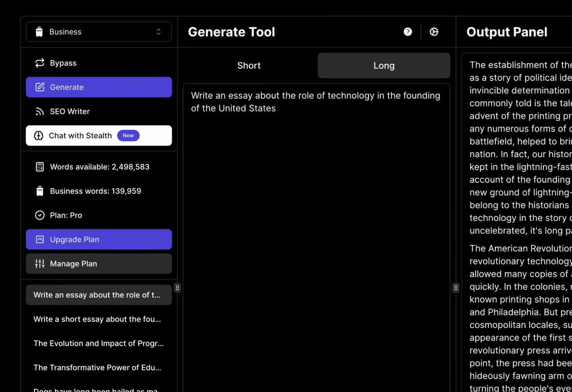Click the calculator icon beside words available

(40, 166)
